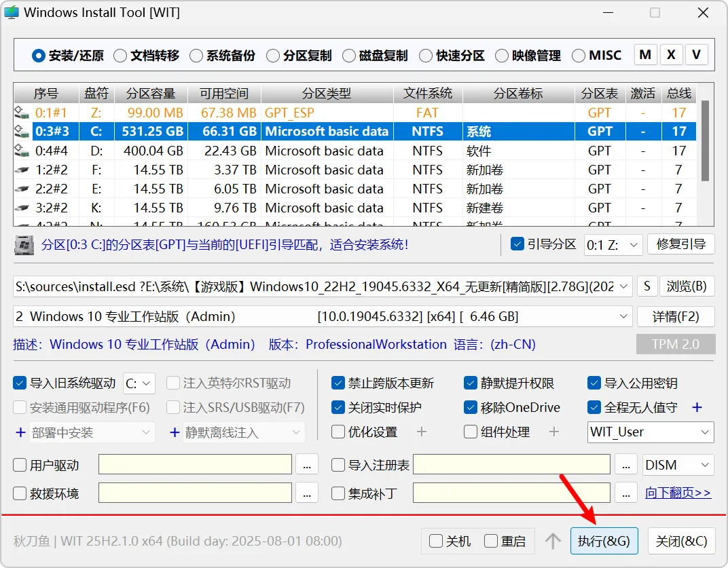Click the drive icon of row 1:2#2
Viewport: 728px width, 568px height.
click(x=21, y=170)
